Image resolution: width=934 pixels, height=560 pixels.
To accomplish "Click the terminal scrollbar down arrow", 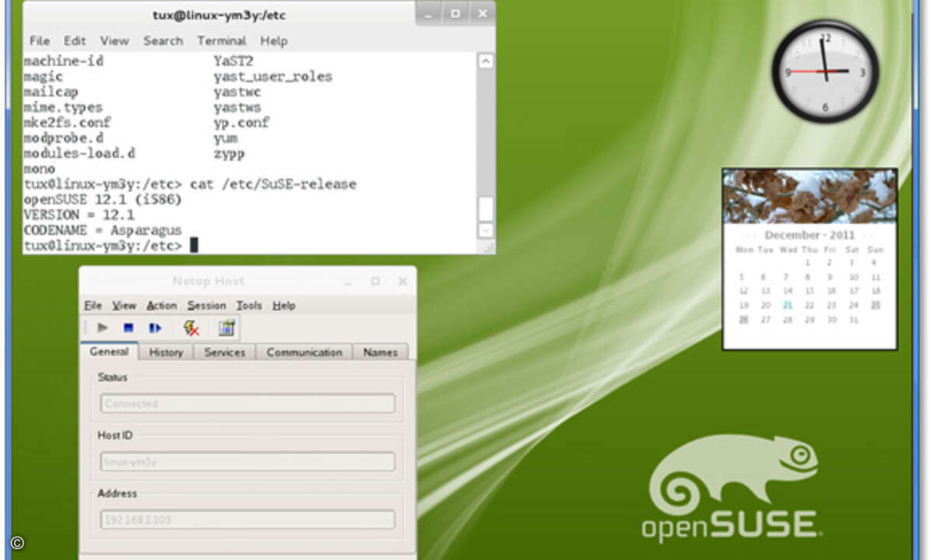I will tap(486, 230).
